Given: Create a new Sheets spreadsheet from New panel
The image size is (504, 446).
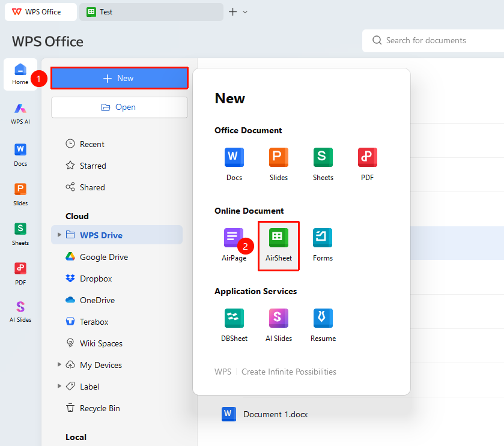Looking at the screenshot, I should [323, 164].
